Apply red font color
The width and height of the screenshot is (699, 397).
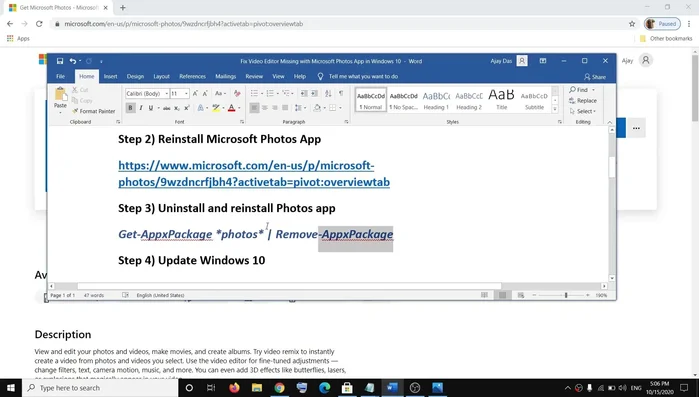coord(231,108)
